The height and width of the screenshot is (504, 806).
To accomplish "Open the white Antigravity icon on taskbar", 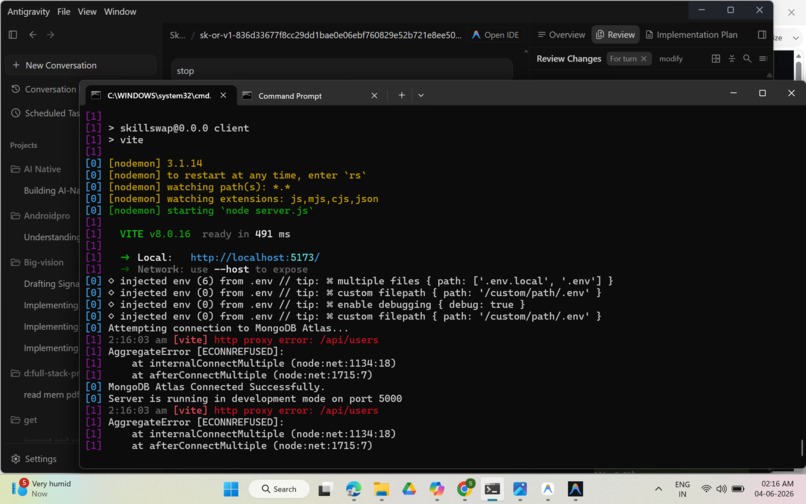I will [x=547, y=489].
